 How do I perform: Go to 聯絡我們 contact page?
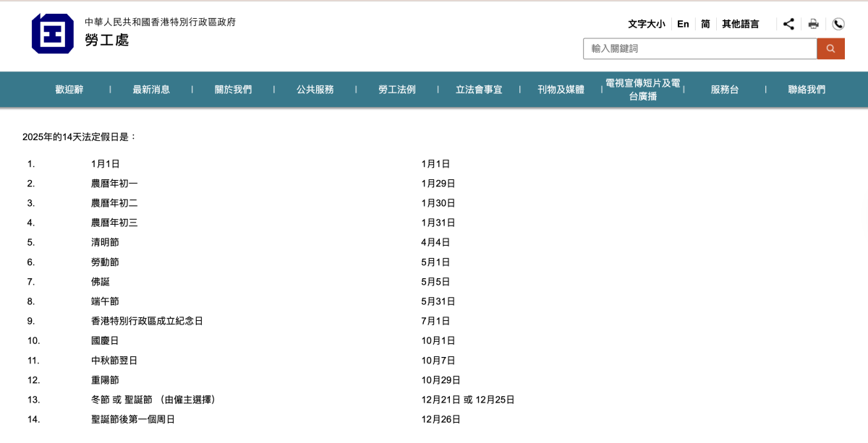806,90
